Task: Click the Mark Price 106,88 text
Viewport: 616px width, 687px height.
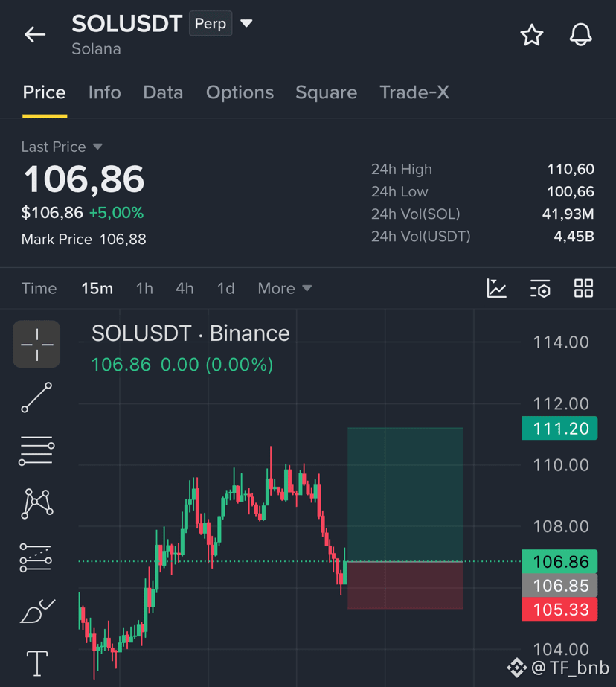Action: [83, 239]
